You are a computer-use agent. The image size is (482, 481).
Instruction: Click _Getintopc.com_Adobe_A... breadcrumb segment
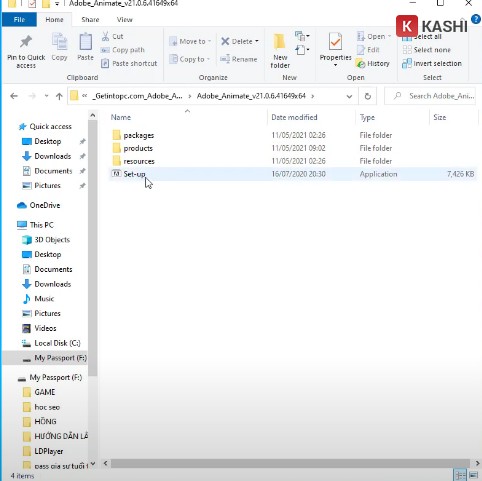point(137,96)
